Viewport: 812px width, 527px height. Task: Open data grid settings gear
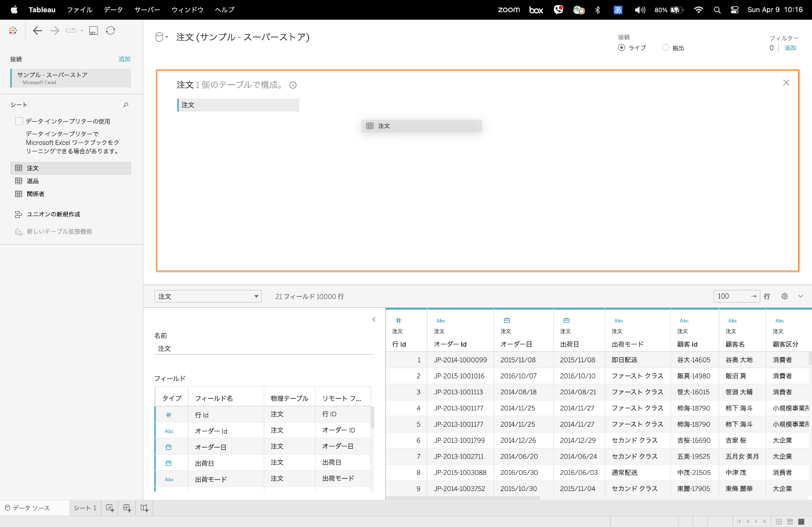click(784, 296)
